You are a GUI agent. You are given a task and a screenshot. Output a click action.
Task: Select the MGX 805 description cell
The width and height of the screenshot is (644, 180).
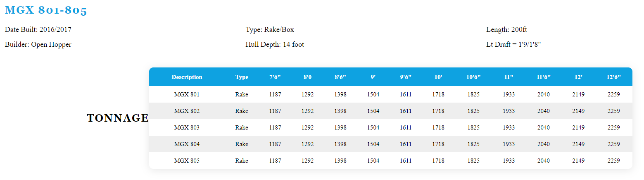click(187, 161)
